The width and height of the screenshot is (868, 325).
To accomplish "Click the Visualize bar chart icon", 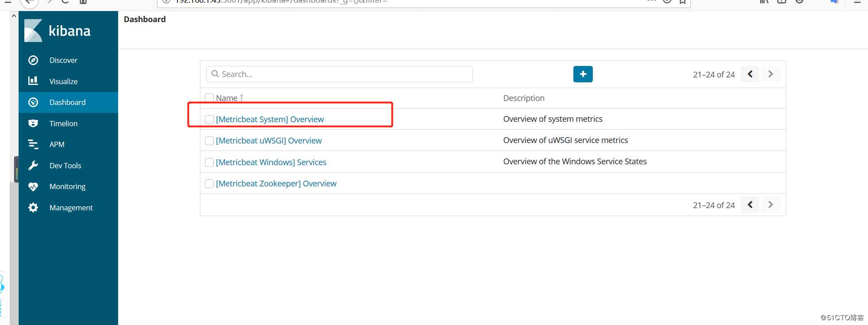I will (x=33, y=81).
